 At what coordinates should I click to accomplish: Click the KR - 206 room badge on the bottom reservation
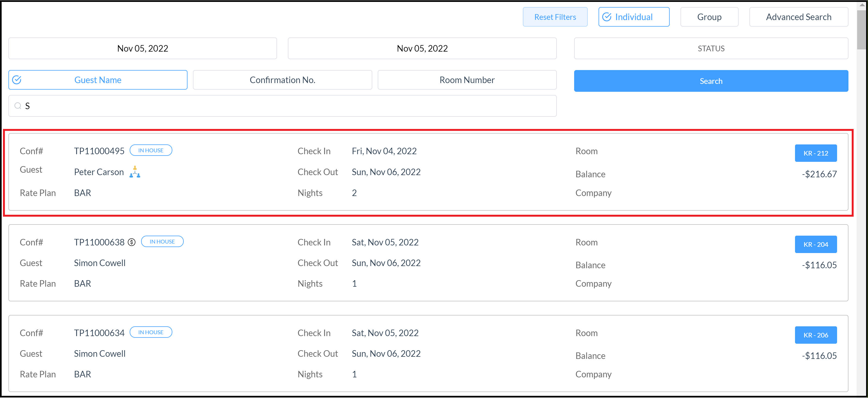[x=816, y=334]
